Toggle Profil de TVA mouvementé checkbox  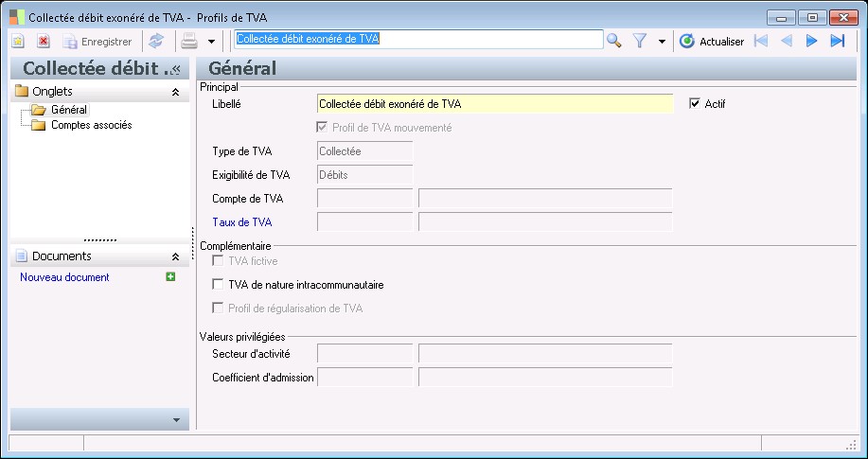(322, 128)
